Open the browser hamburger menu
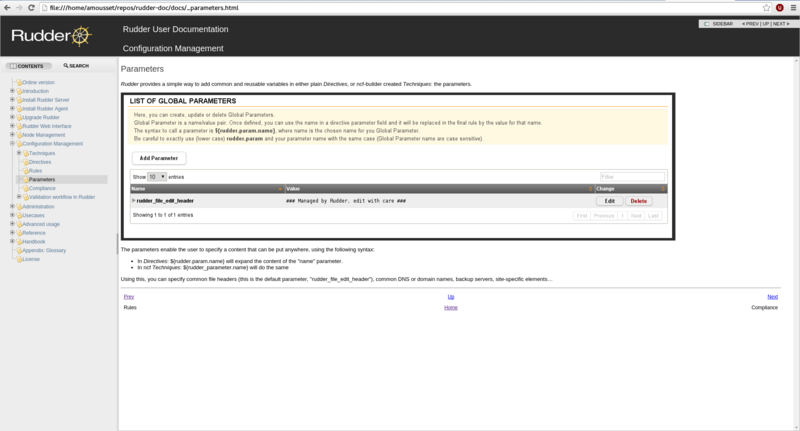Viewport: 800px width, 431px height. (x=793, y=8)
